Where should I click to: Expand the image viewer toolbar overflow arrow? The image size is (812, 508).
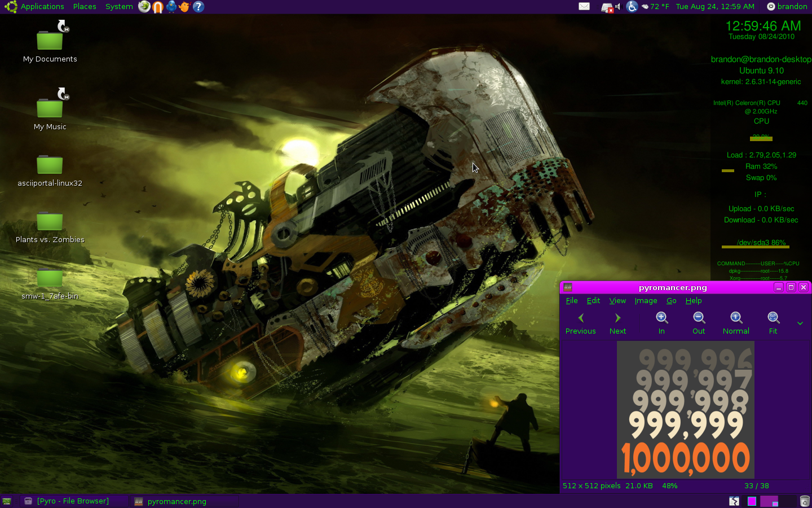[x=800, y=323]
